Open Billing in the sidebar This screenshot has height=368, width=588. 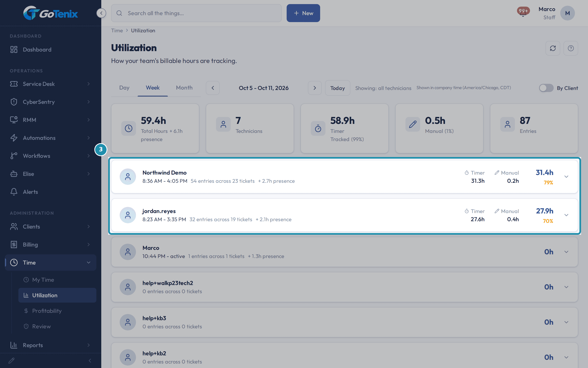coord(51,244)
